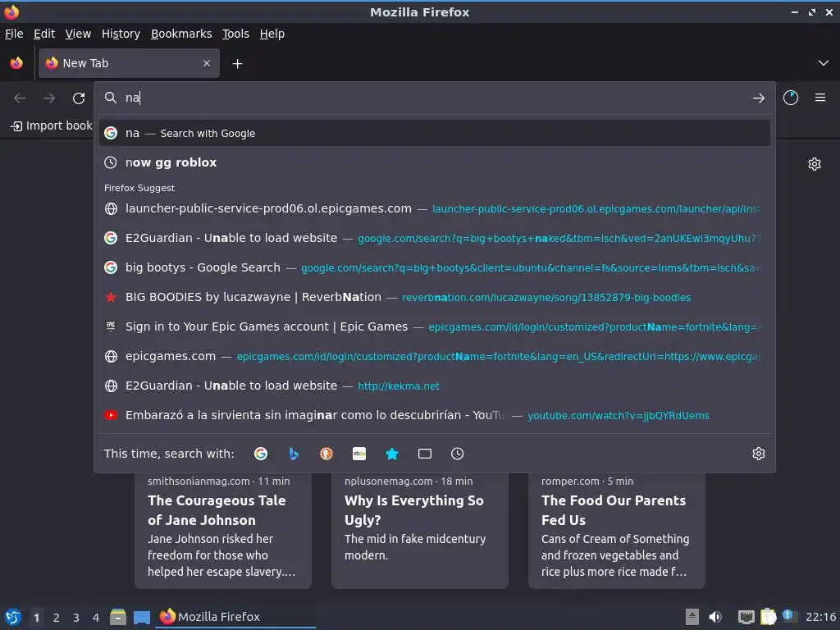Open the taskbar start menu bird icon
Image resolution: width=840 pixels, height=630 pixels.
[x=13, y=617]
